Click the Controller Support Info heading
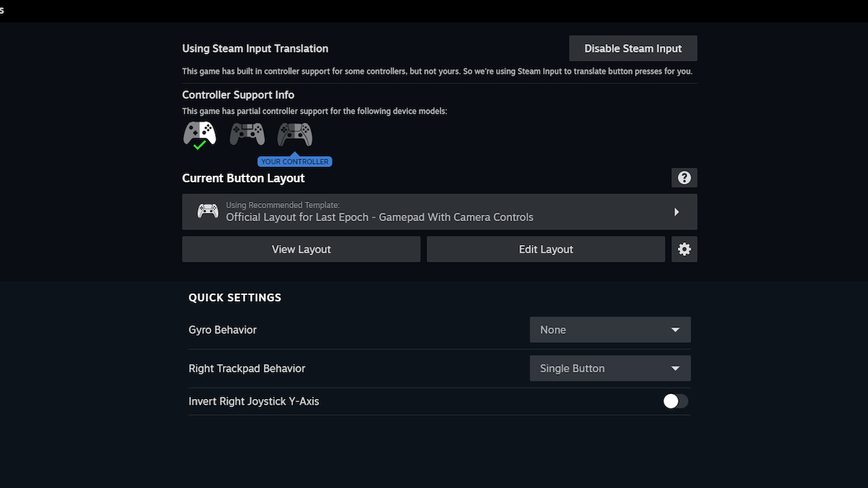The width and height of the screenshot is (868, 488). (x=238, y=95)
